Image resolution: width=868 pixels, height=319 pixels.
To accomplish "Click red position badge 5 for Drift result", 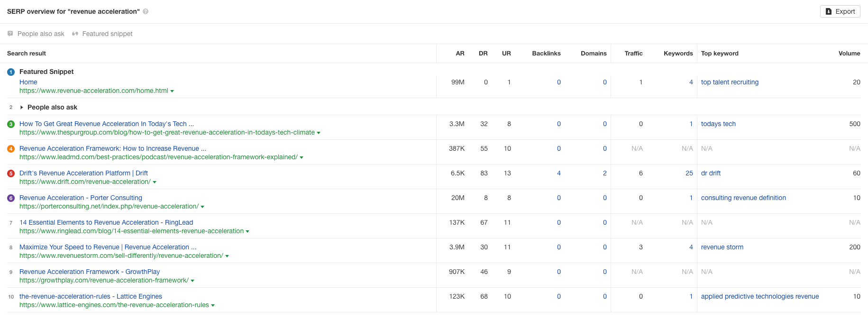I will pos(11,173).
